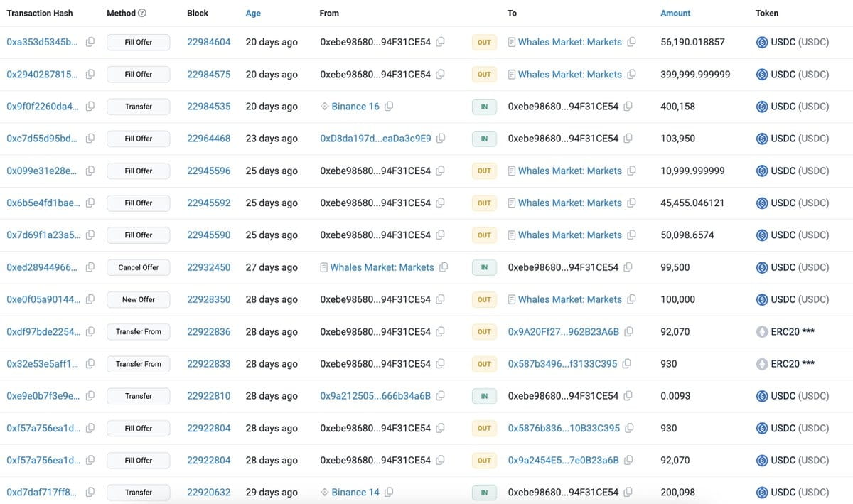Viewport: 853px width, 504px height.
Task: Click amount 0.0093
Action: point(675,396)
